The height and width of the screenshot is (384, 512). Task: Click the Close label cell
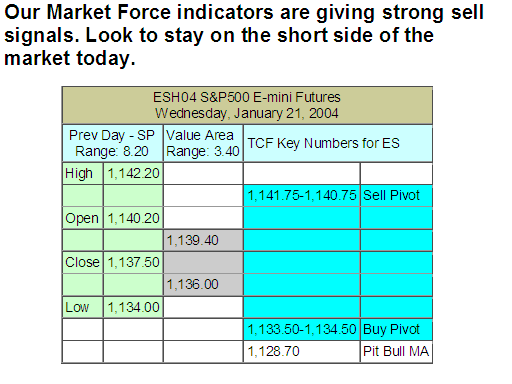(83, 262)
